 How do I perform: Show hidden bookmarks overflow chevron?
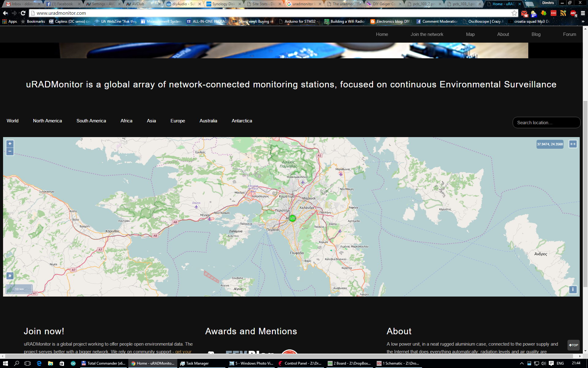coord(583,21)
